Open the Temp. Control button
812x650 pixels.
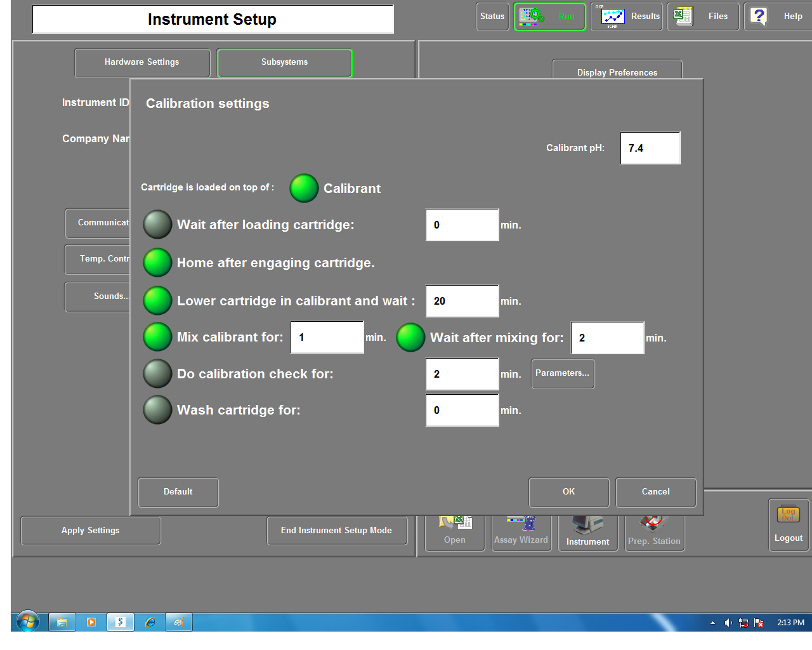(98, 259)
